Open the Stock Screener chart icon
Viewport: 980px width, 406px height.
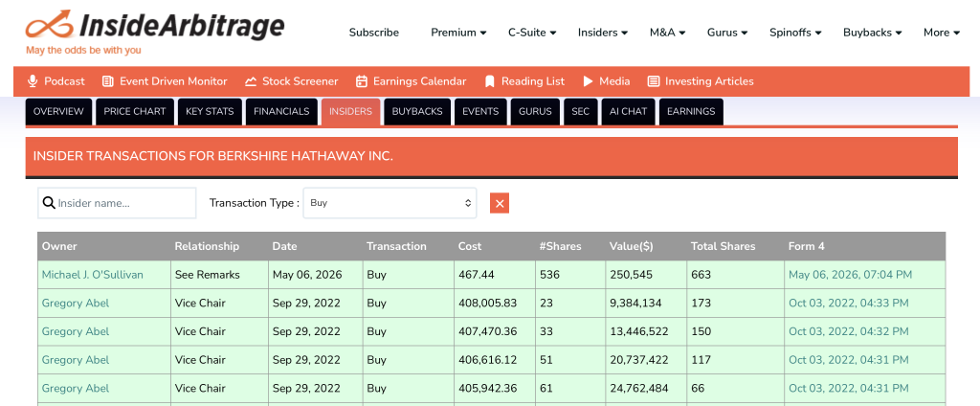click(x=251, y=81)
